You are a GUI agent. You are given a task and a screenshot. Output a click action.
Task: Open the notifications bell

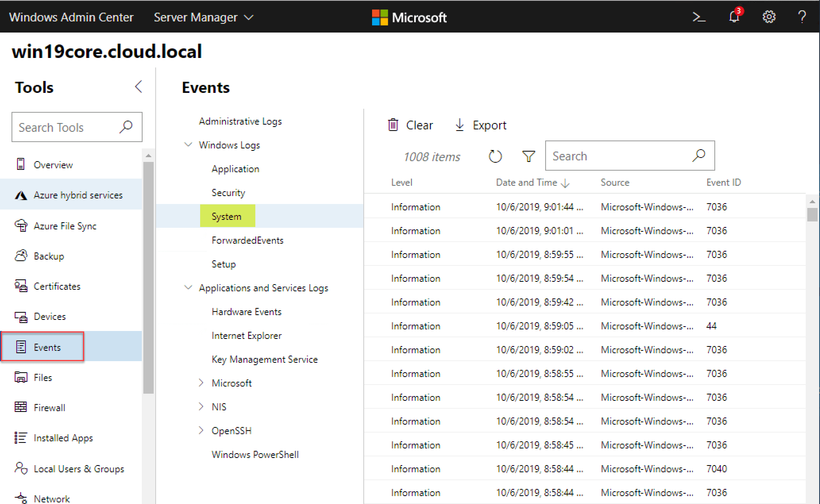click(734, 17)
